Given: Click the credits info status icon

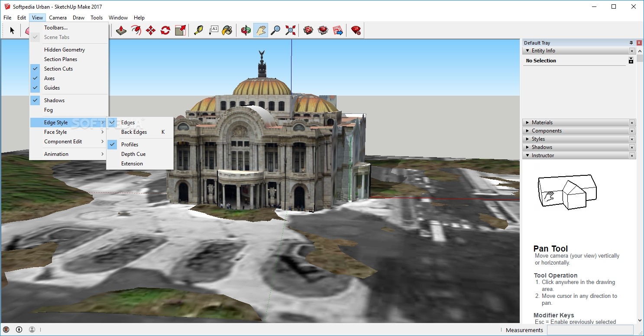Looking at the screenshot, I should tap(19, 330).
